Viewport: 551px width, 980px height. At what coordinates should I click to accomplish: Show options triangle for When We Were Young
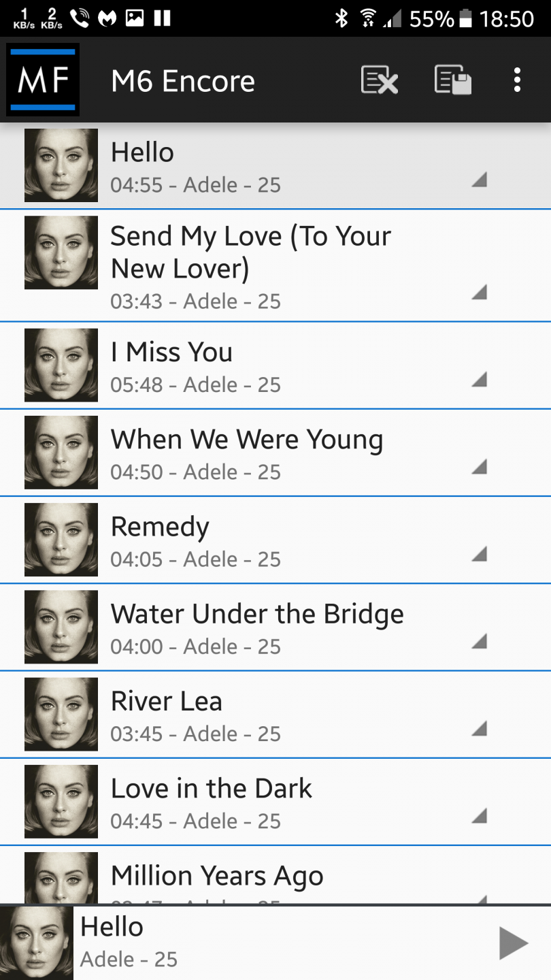coord(480,467)
